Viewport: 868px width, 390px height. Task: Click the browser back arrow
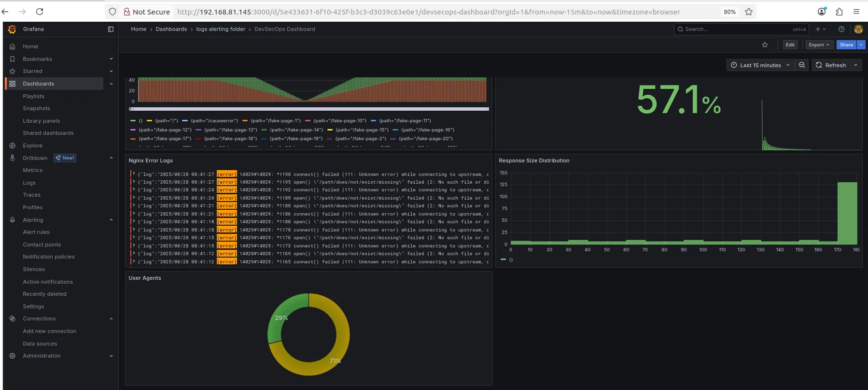pyautogui.click(x=5, y=12)
